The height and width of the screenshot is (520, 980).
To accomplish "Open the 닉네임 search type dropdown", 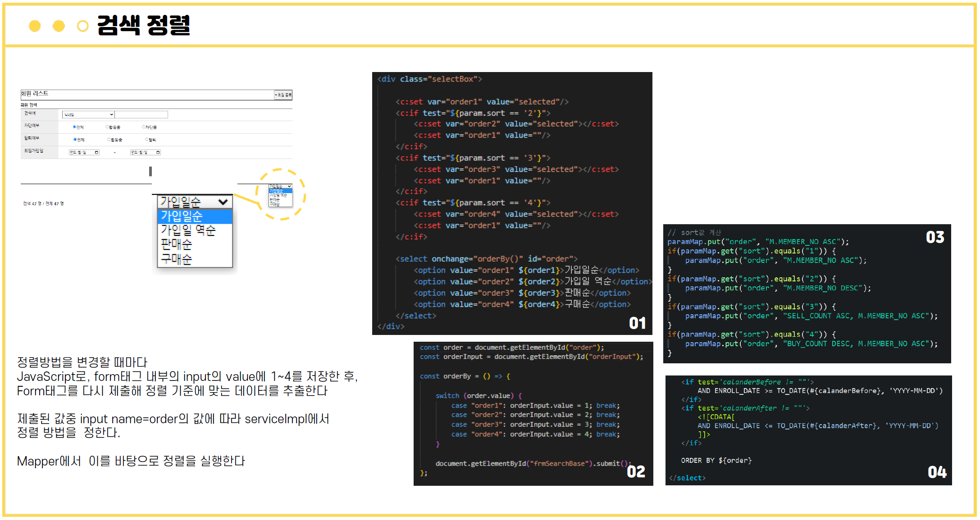I will pos(88,114).
